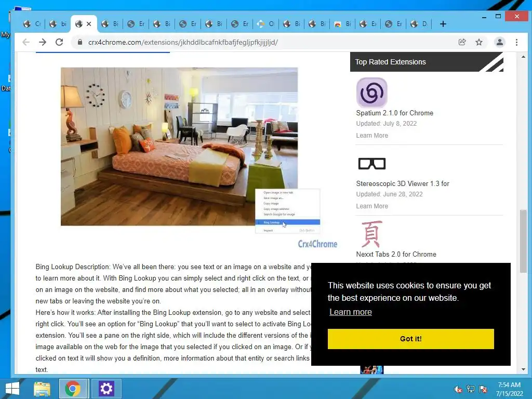
Task: Maximize the Chrome window
Action: click(x=498, y=16)
